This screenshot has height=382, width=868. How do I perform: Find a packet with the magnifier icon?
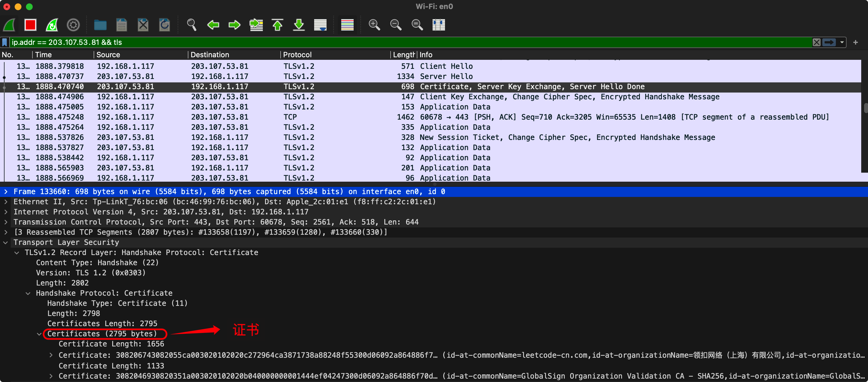tap(191, 25)
